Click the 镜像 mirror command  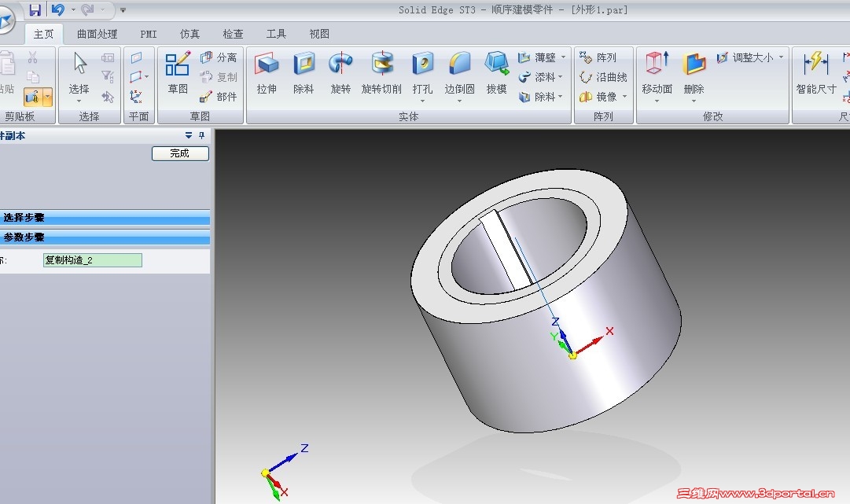(598, 97)
